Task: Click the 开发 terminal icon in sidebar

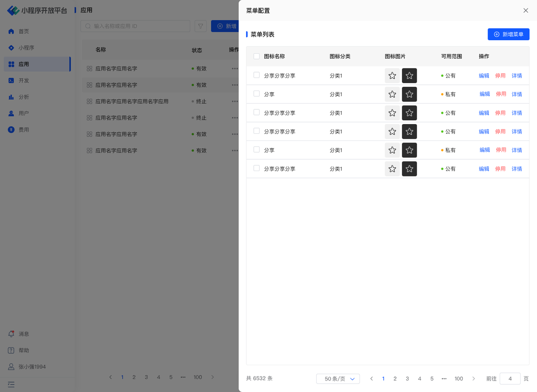Action: pyautogui.click(x=11, y=80)
